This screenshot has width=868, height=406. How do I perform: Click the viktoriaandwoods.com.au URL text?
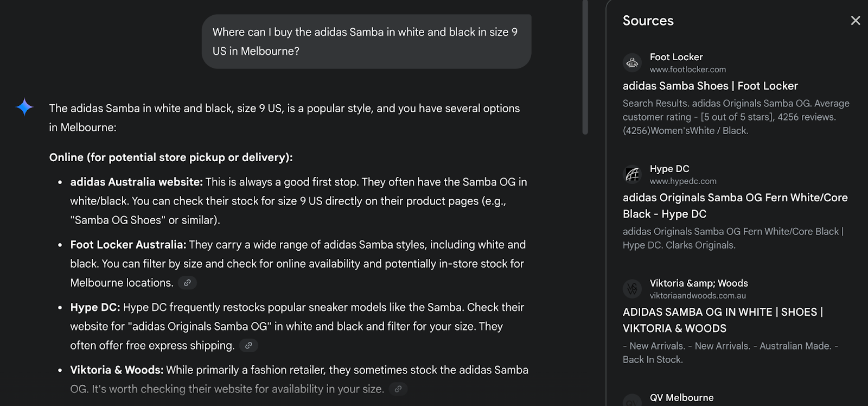(698, 296)
